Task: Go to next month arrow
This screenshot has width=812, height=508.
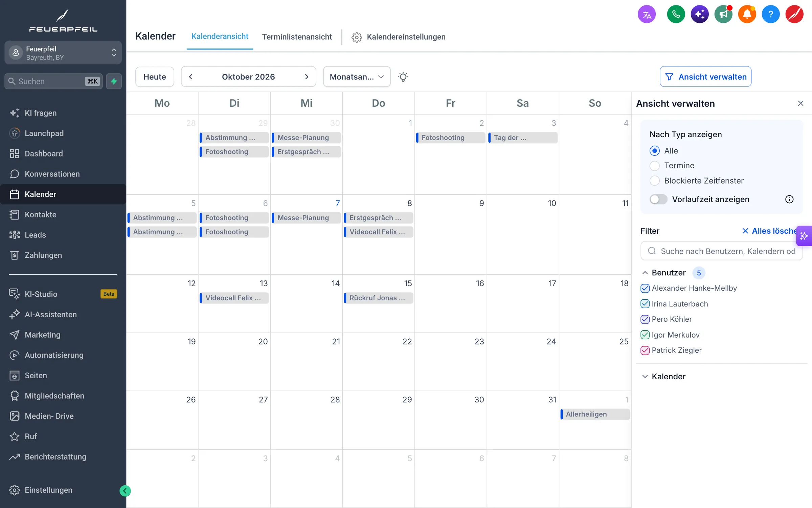Action: (x=307, y=77)
